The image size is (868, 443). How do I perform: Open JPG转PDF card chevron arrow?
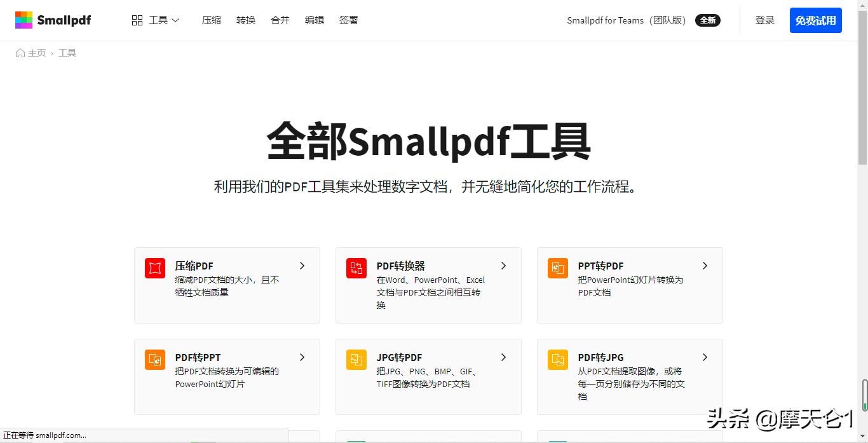[x=504, y=357]
